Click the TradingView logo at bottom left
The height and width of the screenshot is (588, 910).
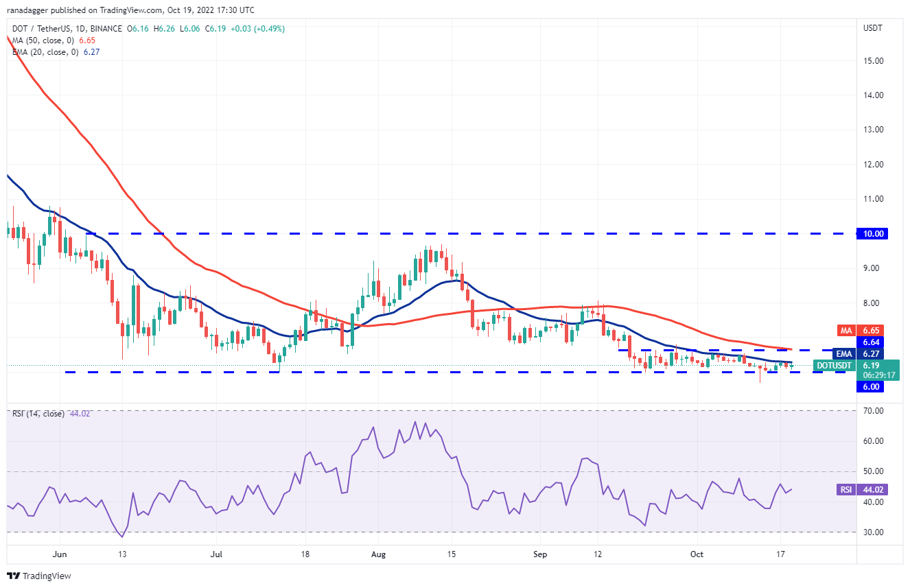[x=39, y=576]
